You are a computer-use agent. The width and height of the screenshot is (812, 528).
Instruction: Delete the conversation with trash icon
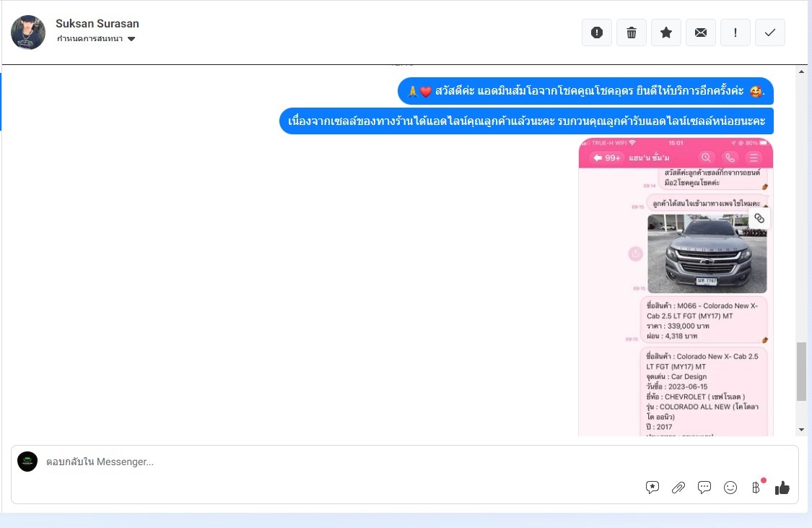coord(632,33)
